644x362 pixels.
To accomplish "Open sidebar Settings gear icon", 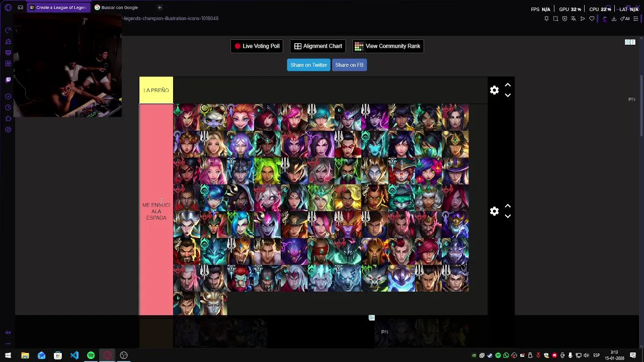I will pos(8,129).
